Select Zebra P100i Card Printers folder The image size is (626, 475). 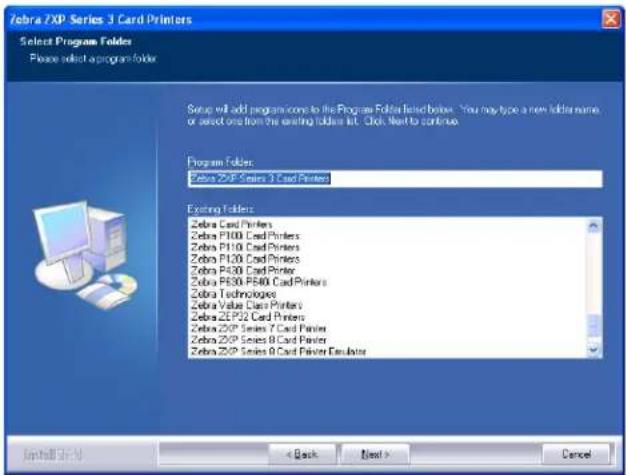pos(245,236)
